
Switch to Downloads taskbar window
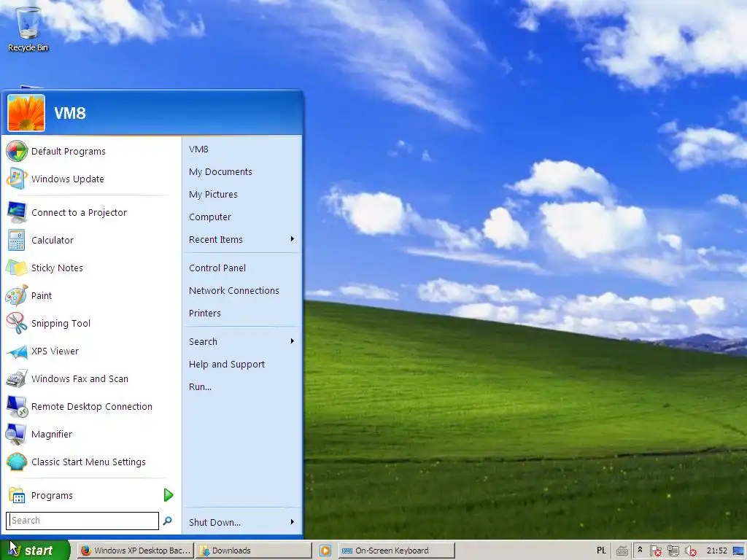253,551
